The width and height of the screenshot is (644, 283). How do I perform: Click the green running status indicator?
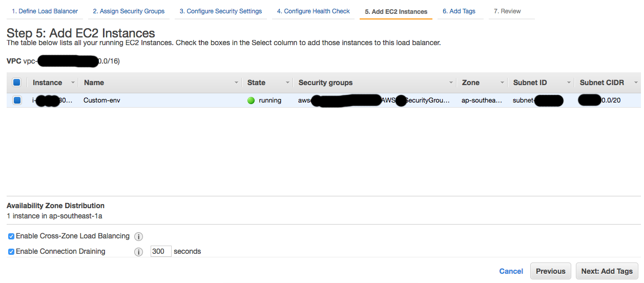click(x=251, y=100)
